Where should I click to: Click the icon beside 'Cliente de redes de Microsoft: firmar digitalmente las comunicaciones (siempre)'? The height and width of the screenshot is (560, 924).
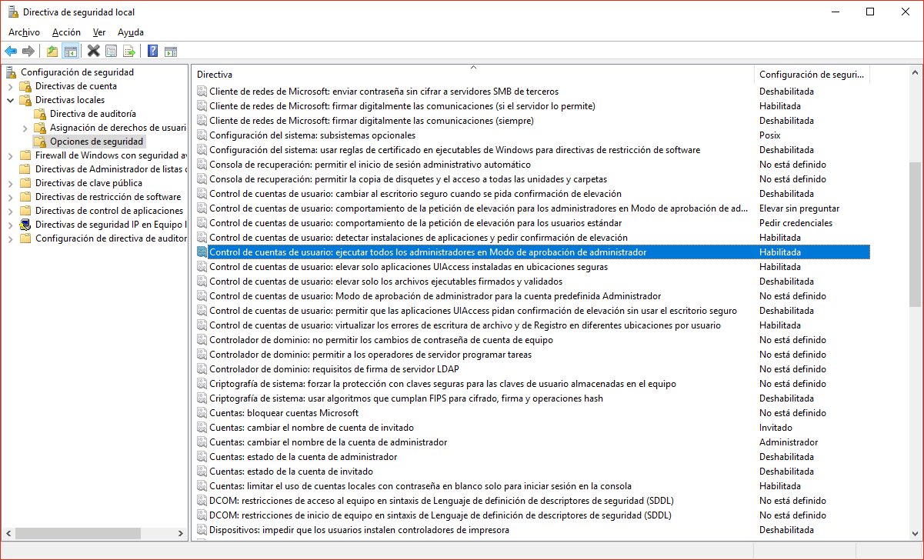[x=202, y=121]
